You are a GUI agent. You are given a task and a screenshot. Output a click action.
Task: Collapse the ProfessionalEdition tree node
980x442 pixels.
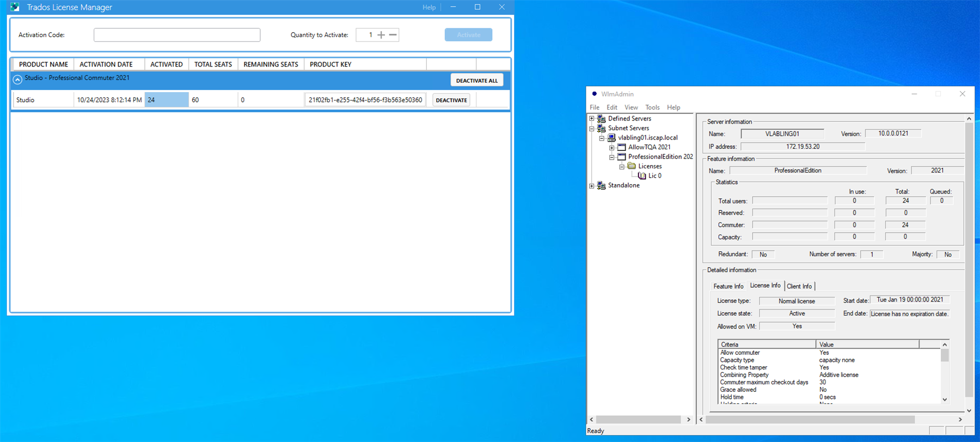[612, 157]
